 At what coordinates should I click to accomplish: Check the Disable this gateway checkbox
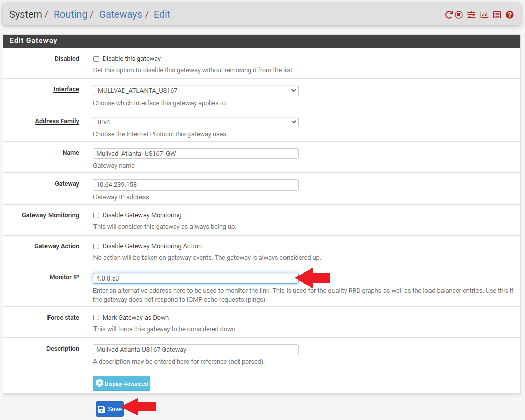click(x=96, y=59)
